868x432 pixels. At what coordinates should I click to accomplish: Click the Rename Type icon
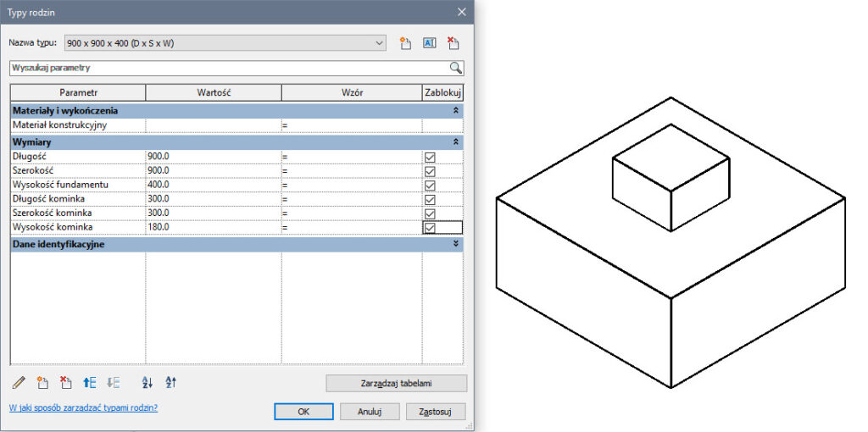[x=429, y=43]
